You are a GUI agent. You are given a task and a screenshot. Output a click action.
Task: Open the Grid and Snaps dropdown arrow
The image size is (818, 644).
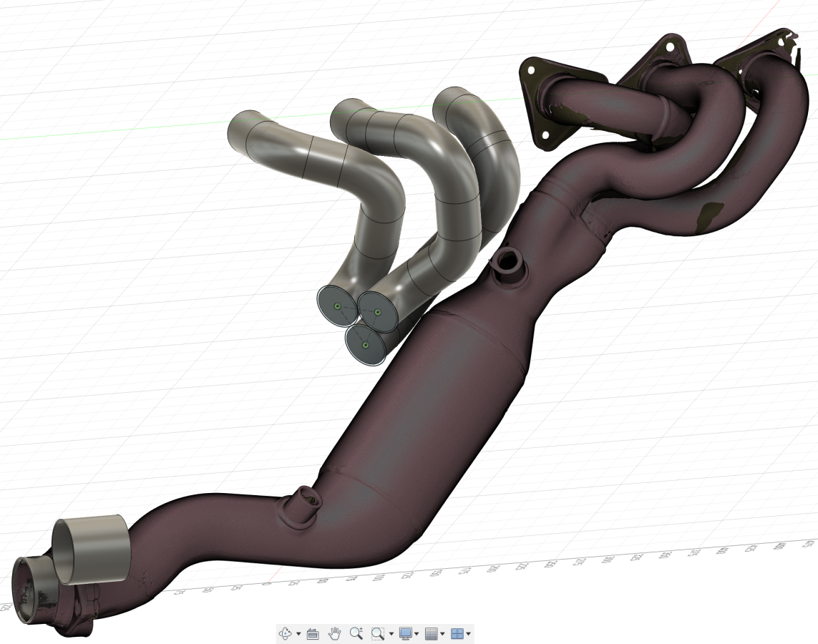click(x=442, y=634)
